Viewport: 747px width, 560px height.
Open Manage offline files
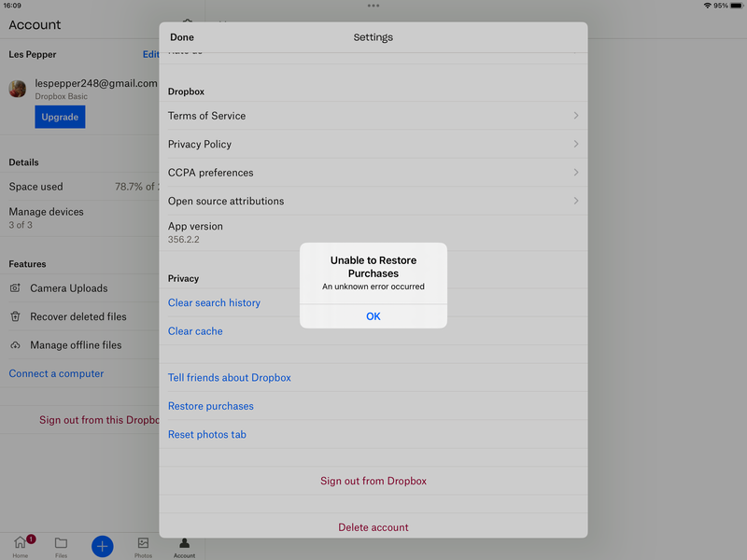79,345
